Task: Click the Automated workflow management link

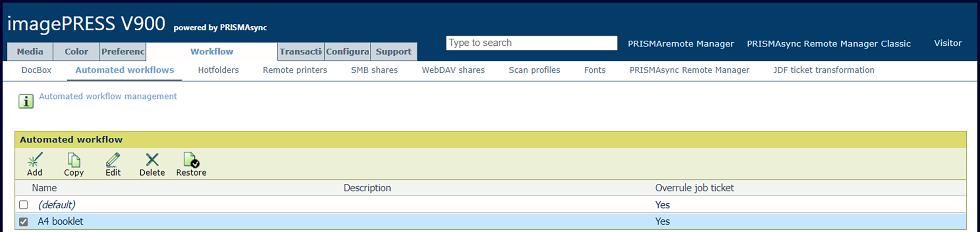Action: tap(108, 97)
